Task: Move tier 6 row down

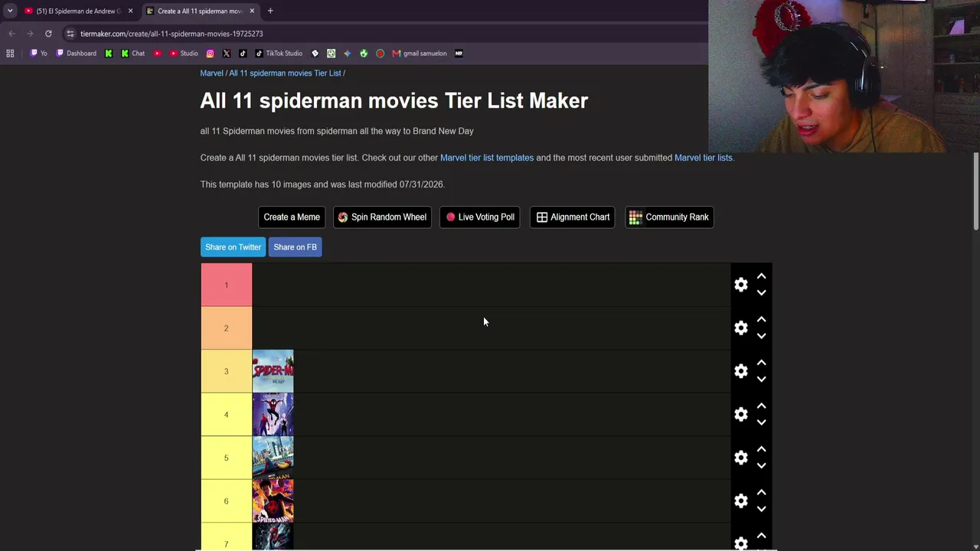Action: tap(761, 509)
